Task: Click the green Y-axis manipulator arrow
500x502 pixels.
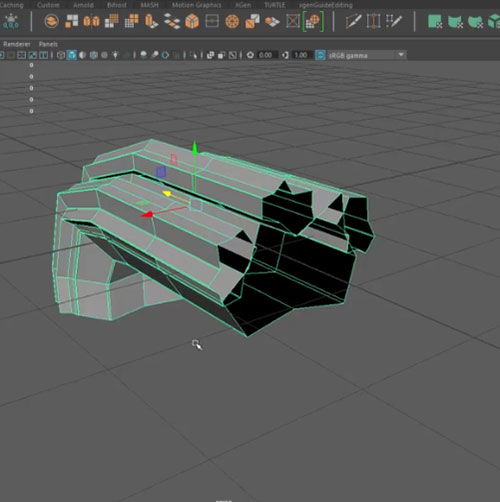Action: click(x=195, y=148)
